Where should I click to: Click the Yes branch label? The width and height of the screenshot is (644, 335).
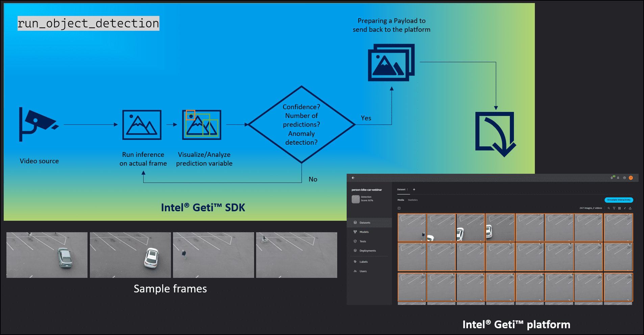coord(366,118)
